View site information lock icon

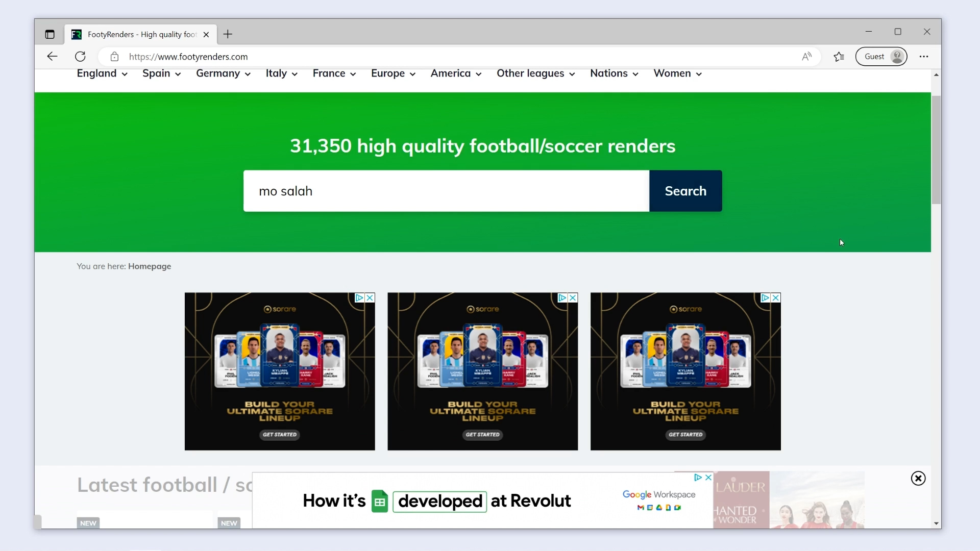pyautogui.click(x=114, y=57)
